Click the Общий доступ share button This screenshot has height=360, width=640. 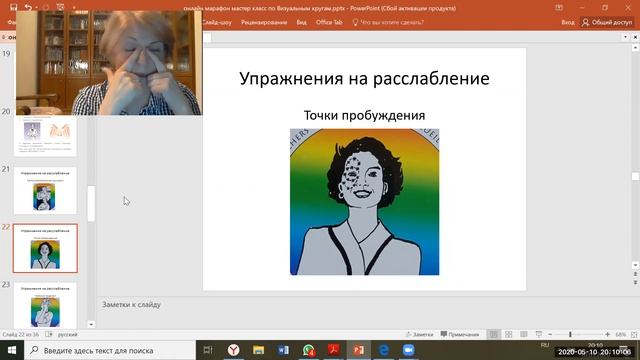click(x=607, y=22)
